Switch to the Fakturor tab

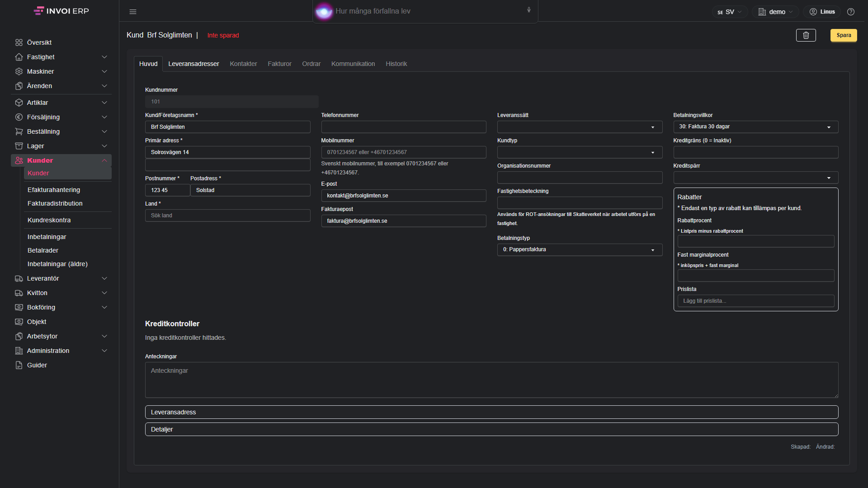point(279,64)
